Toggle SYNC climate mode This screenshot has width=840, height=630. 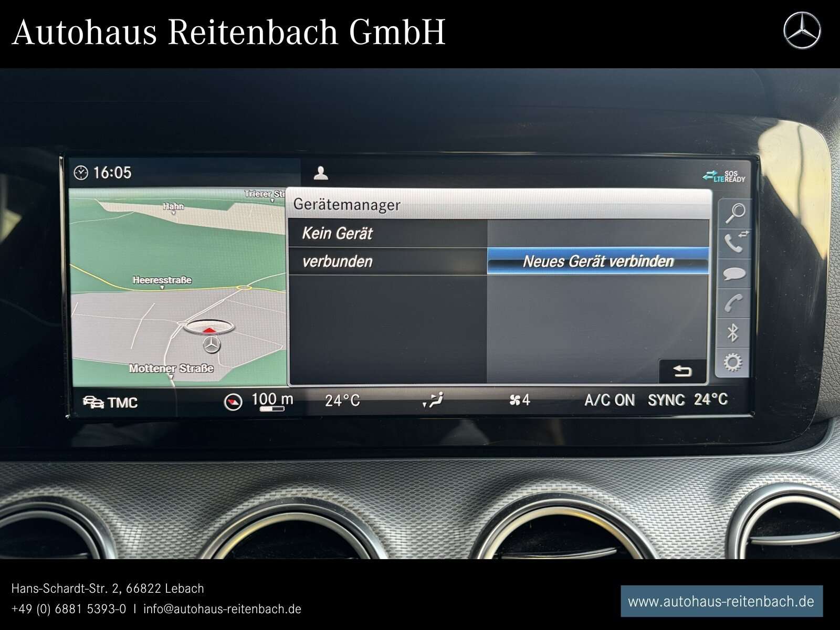pos(666,401)
